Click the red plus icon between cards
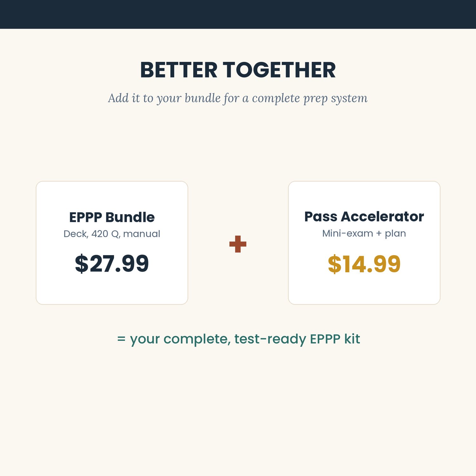This screenshot has width=476, height=476. (238, 244)
